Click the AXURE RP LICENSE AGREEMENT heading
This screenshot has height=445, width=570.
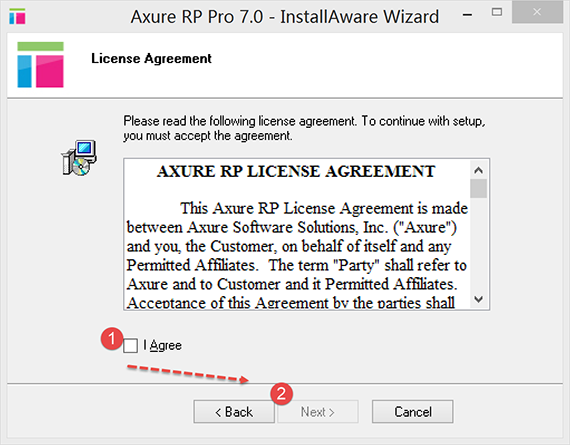[x=296, y=172]
